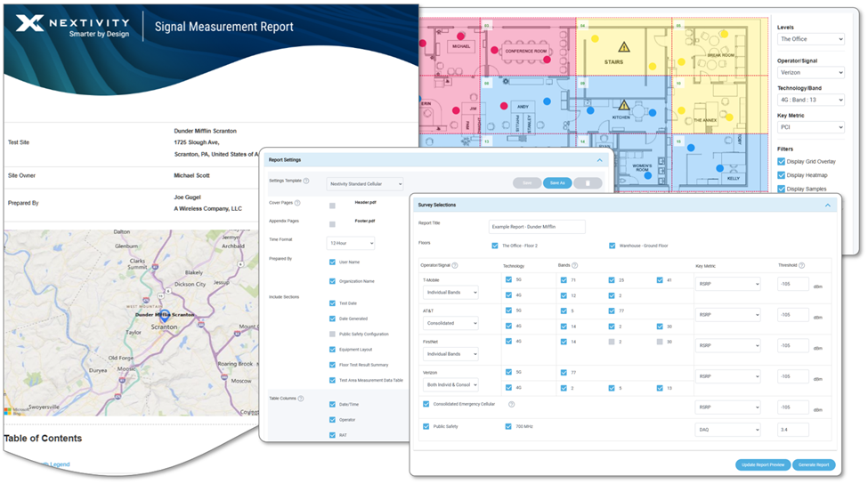Click the Dunder Mifflin Scranton map pin
Screen dimensions: 868x484
coord(164,316)
